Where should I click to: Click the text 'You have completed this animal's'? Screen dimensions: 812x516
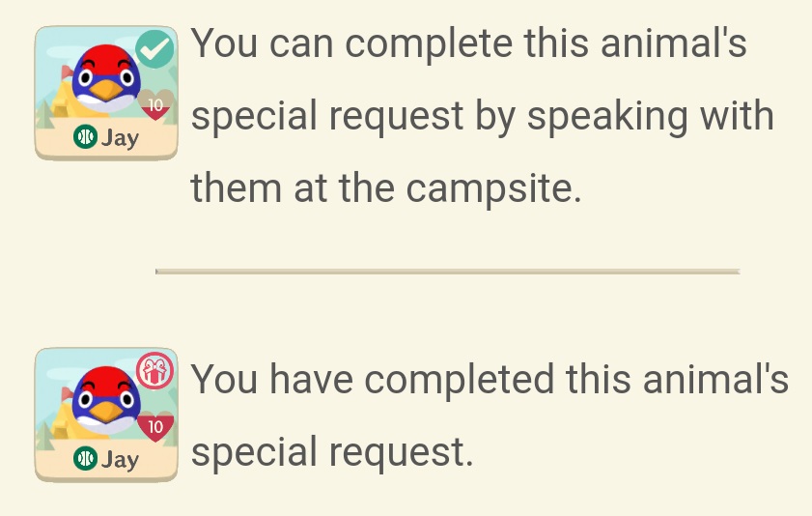pyautogui.click(x=490, y=379)
